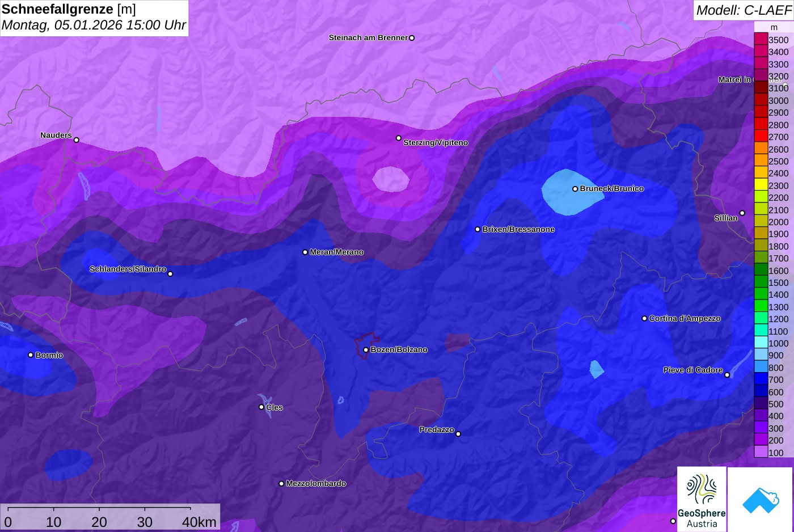Click the "m" unit header above legend
Screen dimensions: 794x532
tap(774, 27)
